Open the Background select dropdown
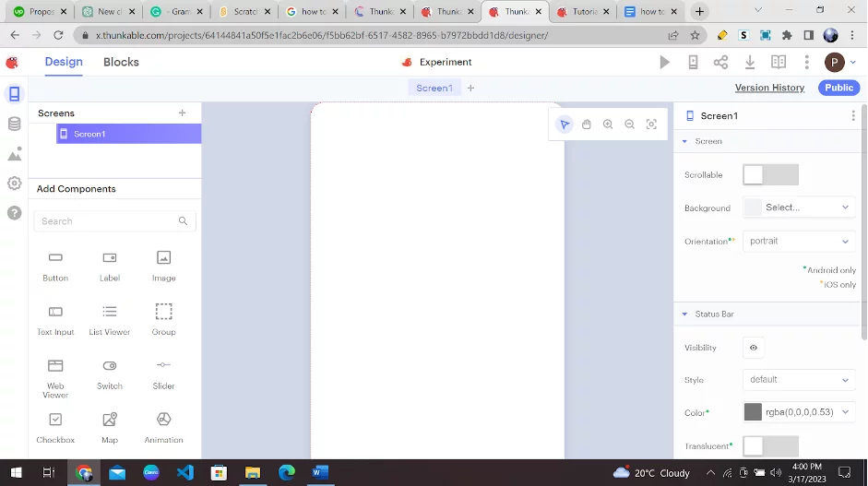 [800, 207]
